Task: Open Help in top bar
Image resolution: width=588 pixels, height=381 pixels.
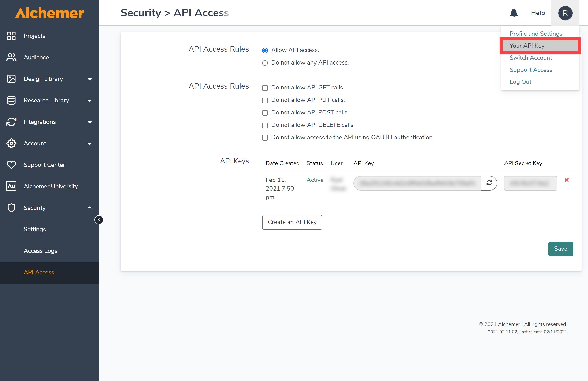Action: tap(538, 13)
